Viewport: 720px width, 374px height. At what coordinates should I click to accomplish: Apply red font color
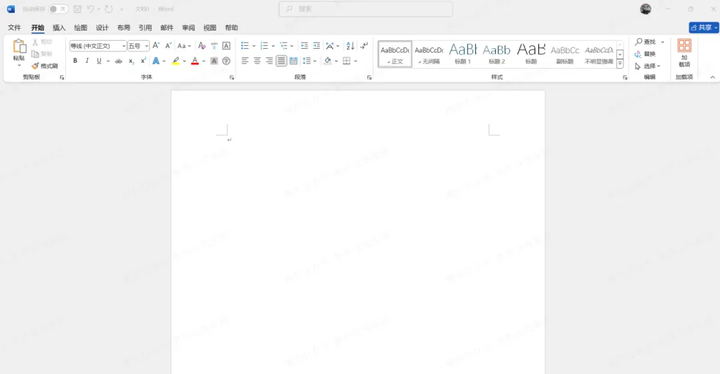coord(195,61)
